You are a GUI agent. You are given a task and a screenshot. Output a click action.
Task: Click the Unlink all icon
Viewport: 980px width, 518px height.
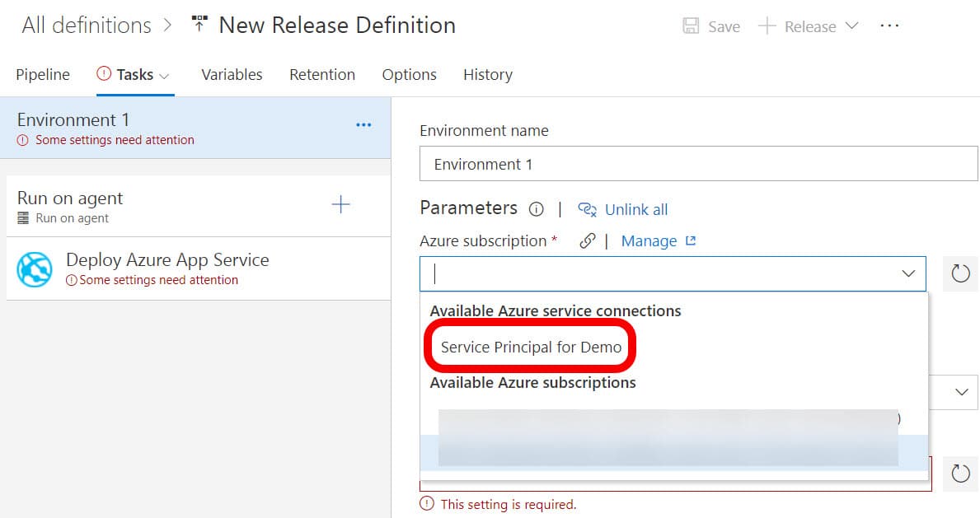click(587, 209)
